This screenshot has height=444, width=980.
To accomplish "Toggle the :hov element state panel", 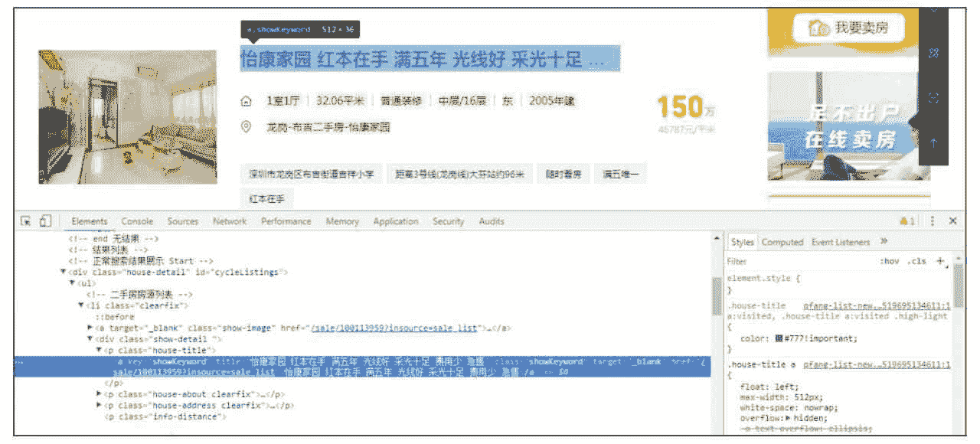I will click(889, 262).
